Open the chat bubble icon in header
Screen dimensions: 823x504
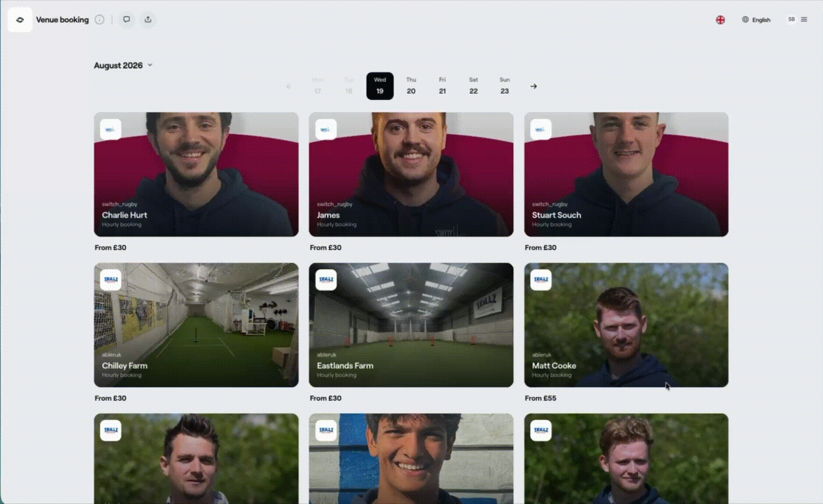[127, 20]
